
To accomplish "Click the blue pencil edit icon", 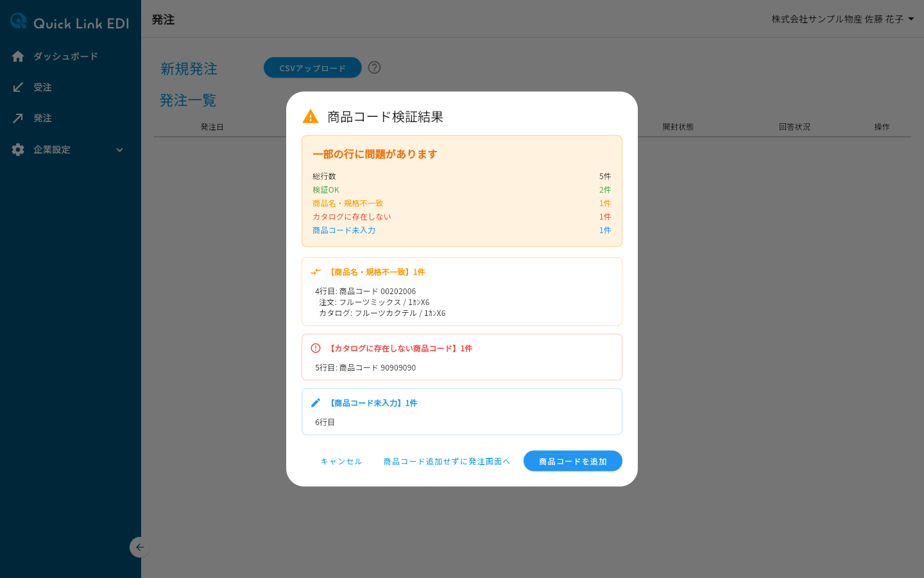I will [316, 403].
